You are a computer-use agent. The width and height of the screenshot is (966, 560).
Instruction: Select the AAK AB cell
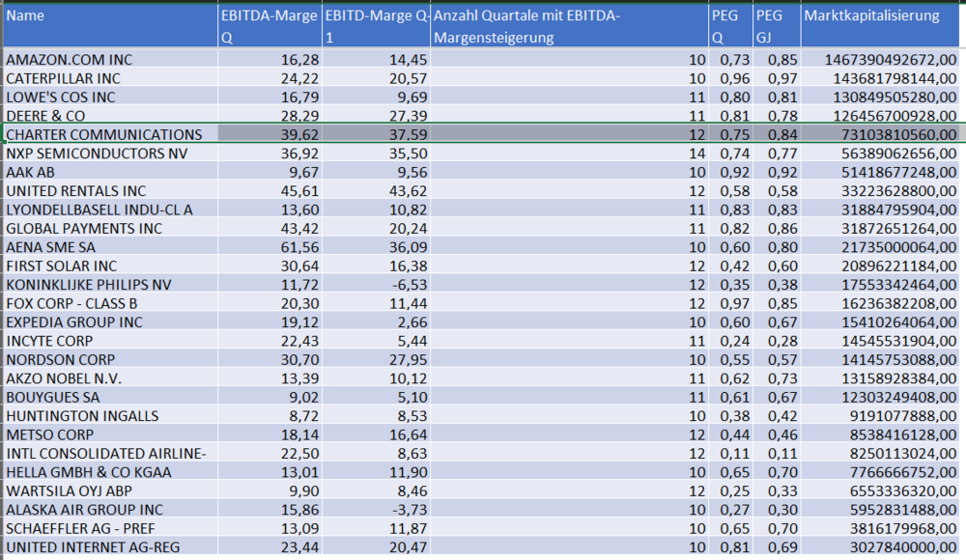tap(110, 172)
